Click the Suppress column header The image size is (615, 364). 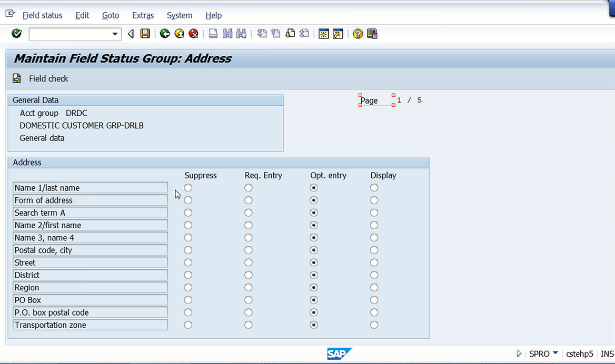click(x=201, y=176)
